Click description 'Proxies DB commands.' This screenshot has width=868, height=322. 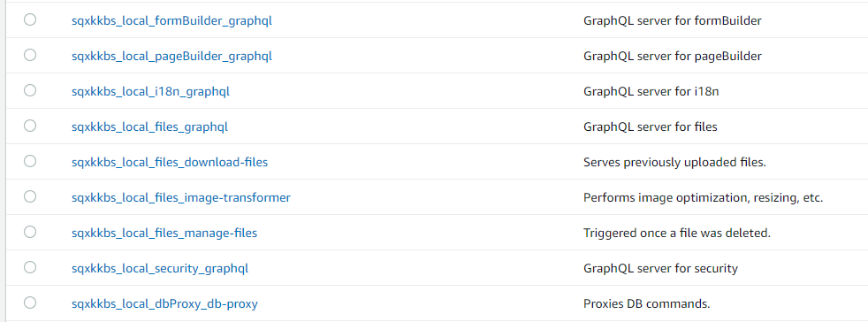click(x=646, y=304)
